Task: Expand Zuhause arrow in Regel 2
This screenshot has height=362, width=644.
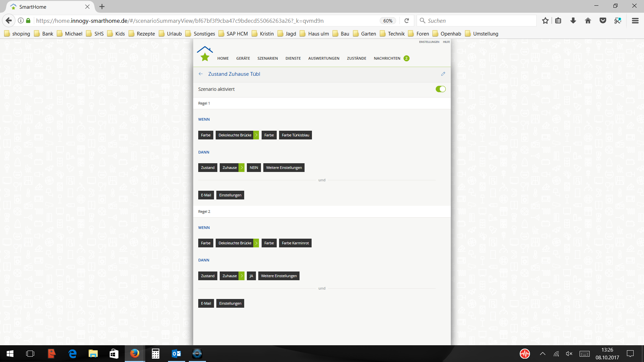Action: tap(242, 276)
